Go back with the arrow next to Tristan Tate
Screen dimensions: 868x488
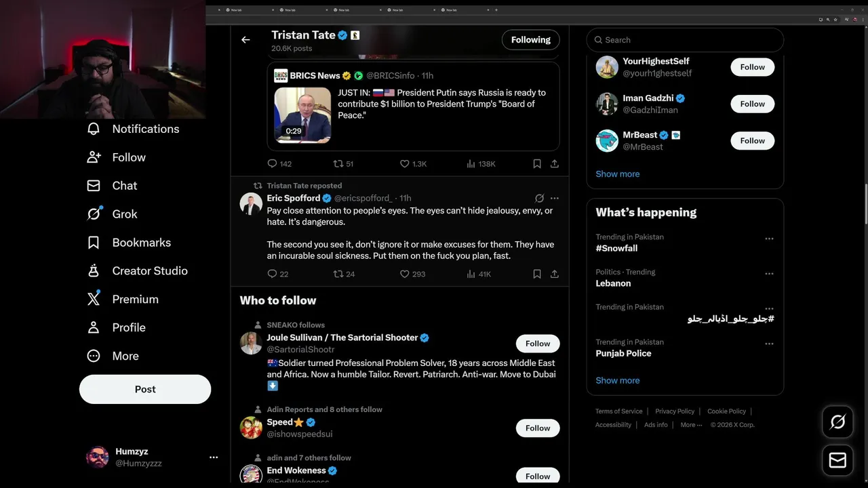(245, 40)
